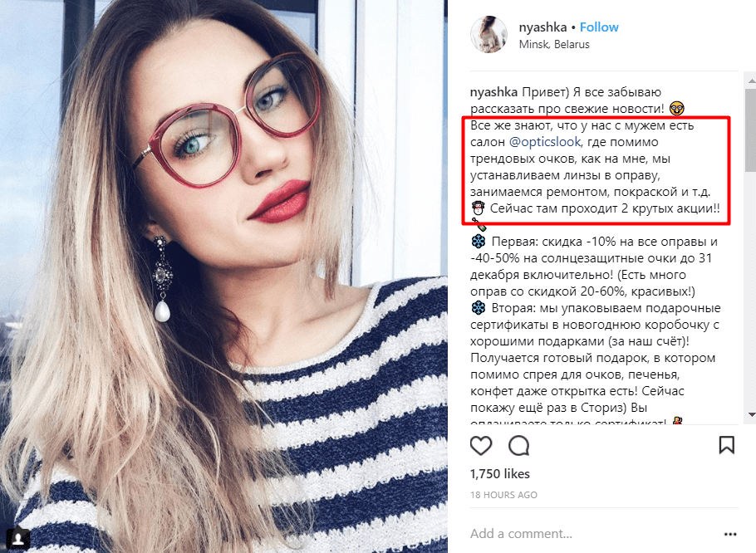This screenshot has height=553, width=756.
Task: Follow the nyashka account
Action: click(599, 27)
